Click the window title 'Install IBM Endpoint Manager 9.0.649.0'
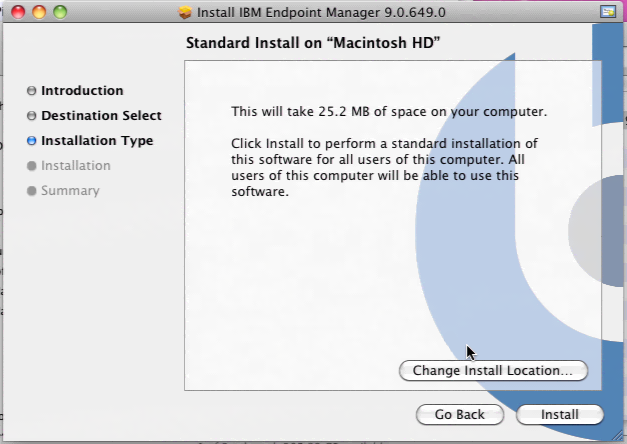Image resolution: width=627 pixels, height=444 pixels. [321, 12]
